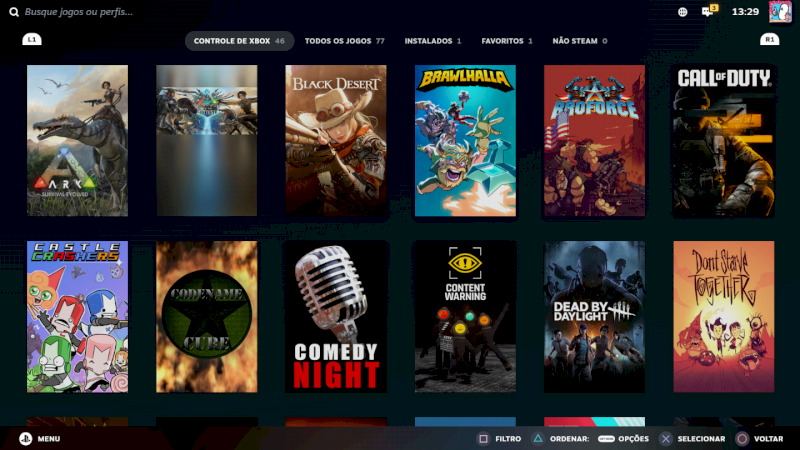Click the triangle Ordenar icon
Image resolution: width=800 pixels, height=450 pixels.
pos(538,439)
